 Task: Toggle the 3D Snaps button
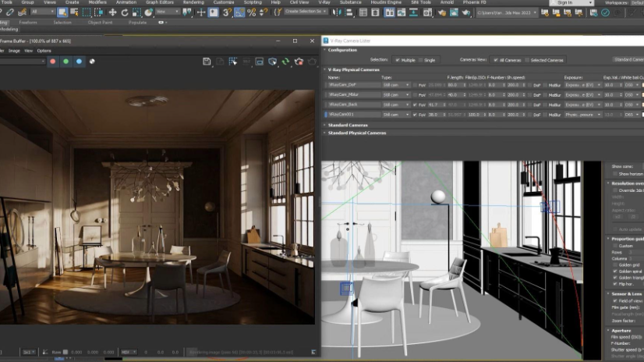[x=227, y=12]
